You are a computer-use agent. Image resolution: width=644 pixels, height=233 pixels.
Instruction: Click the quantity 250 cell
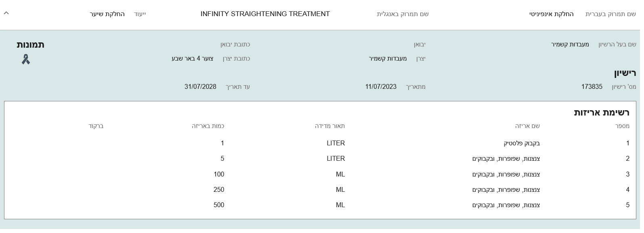click(219, 190)
